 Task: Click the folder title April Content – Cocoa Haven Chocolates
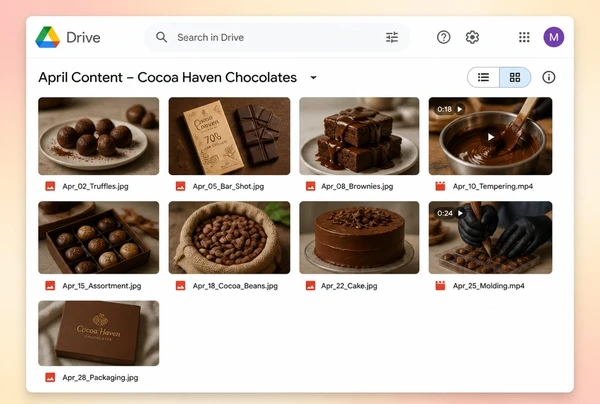click(x=168, y=77)
